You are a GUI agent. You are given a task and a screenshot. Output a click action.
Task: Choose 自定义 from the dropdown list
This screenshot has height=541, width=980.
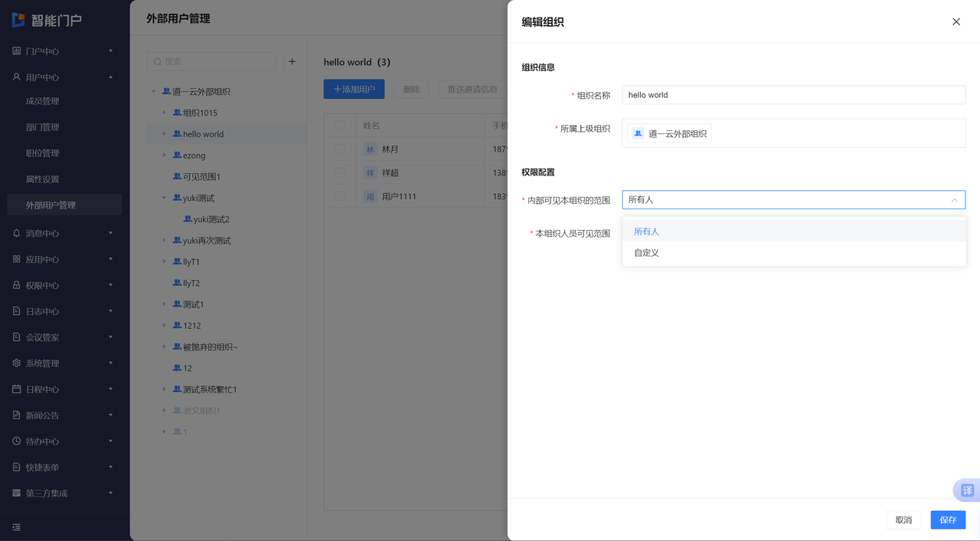(x=647, y=253)
